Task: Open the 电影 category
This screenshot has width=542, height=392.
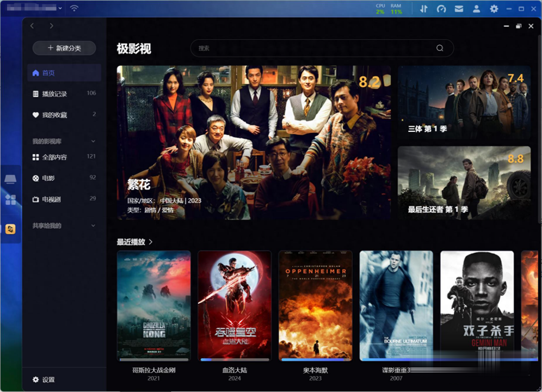Action: pyautogui.click(x=64, y=178)
